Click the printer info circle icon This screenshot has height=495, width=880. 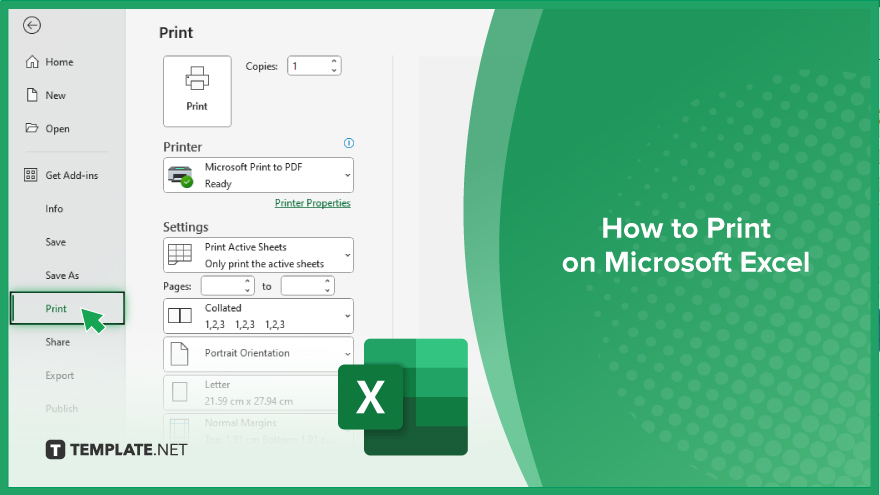pos(349,143)
